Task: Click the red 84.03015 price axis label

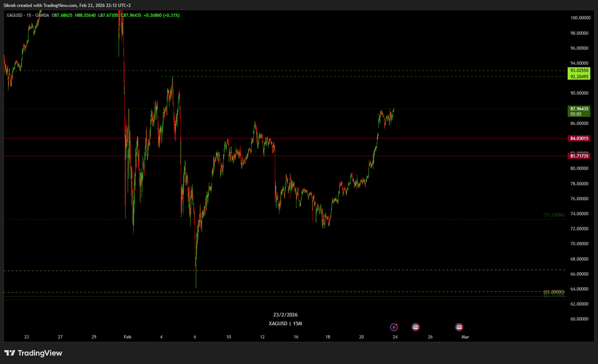Action: [580, 138]
